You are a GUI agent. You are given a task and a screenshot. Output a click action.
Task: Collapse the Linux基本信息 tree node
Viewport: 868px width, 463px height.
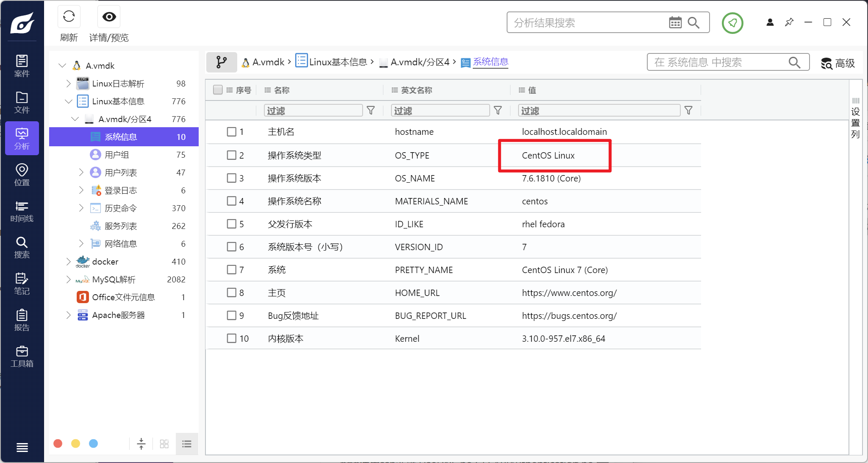pos(68,101)
